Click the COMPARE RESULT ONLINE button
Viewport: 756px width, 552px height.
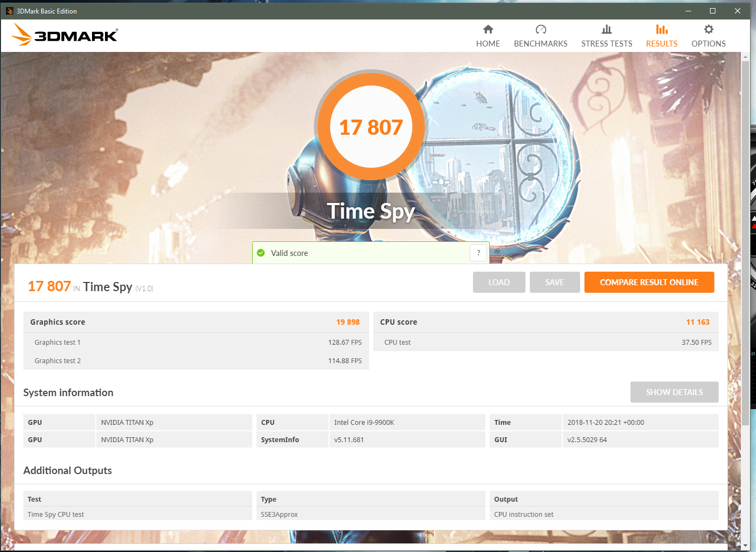(x=649, y=282)
